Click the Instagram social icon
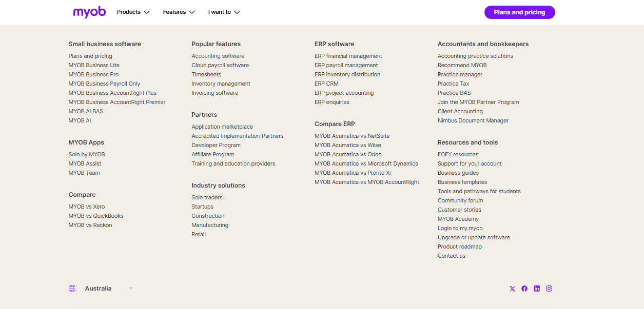The width and height of the screenshot is (644, 309). tap(549, 289)
